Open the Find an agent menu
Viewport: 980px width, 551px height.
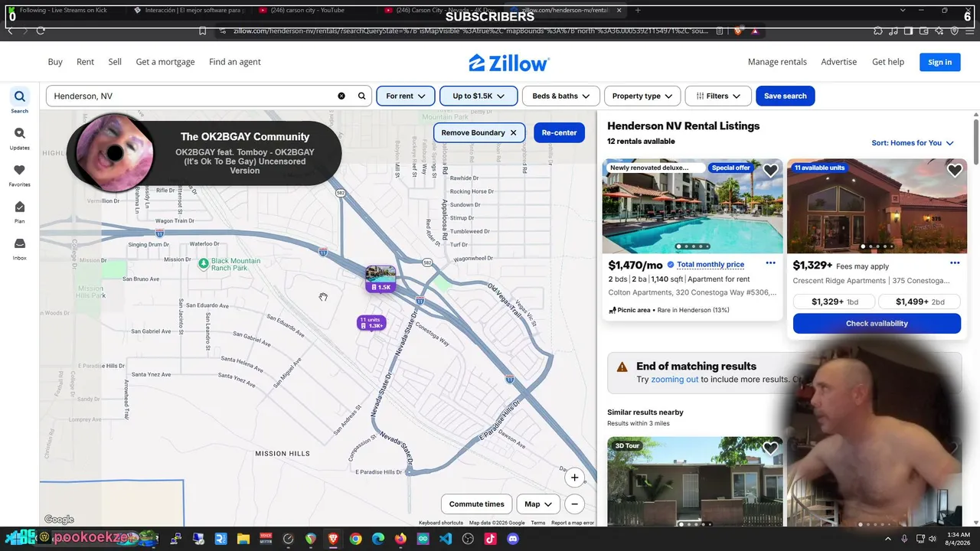(235, 62)
